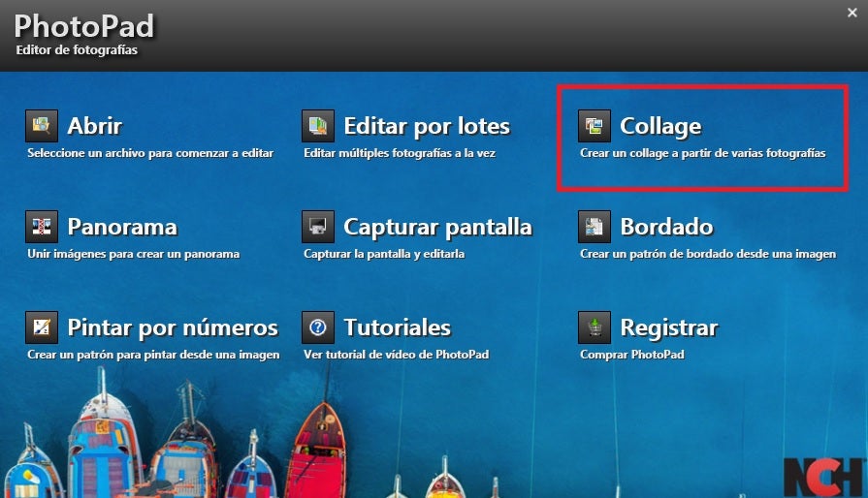Image resolution: width=868 pixels, height=498 pixels.
Task: Click the Collage icon
Action: pyautogui.click(x=594, y=126)
